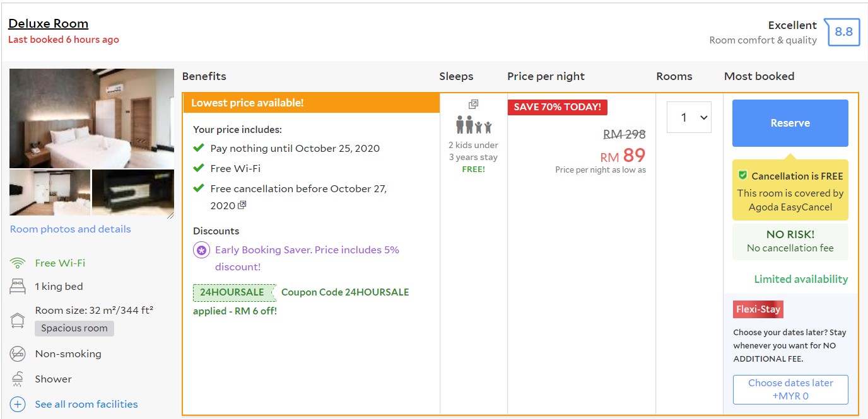Click the EasyCancel green shield icon
The image size is (868, 419).
pos(742,176)
